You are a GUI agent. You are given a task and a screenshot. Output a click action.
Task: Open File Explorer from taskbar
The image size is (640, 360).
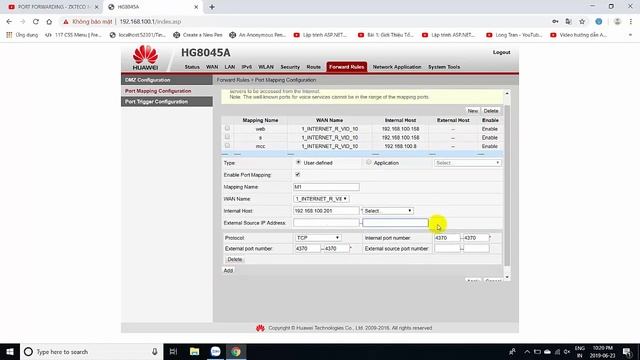(194, 351)
